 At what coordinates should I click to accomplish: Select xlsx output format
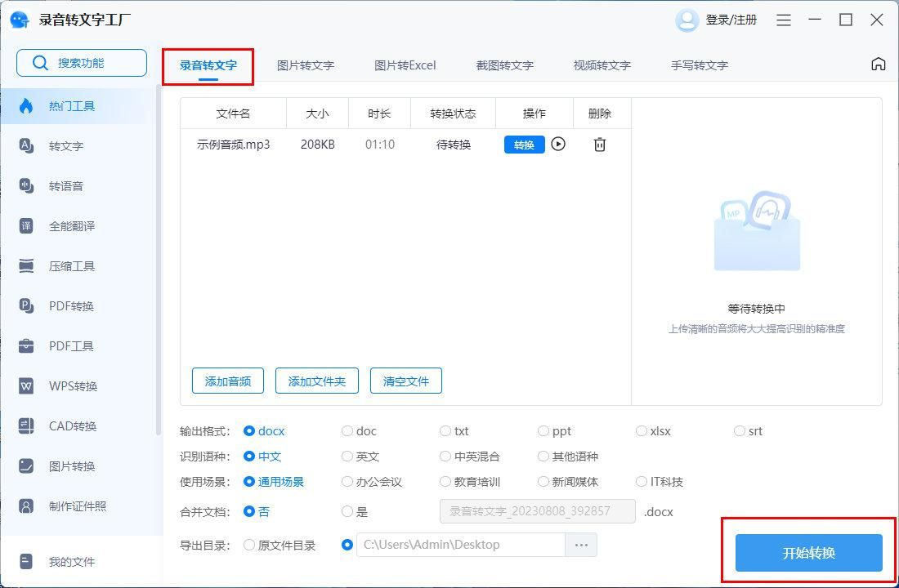(653, 431)
